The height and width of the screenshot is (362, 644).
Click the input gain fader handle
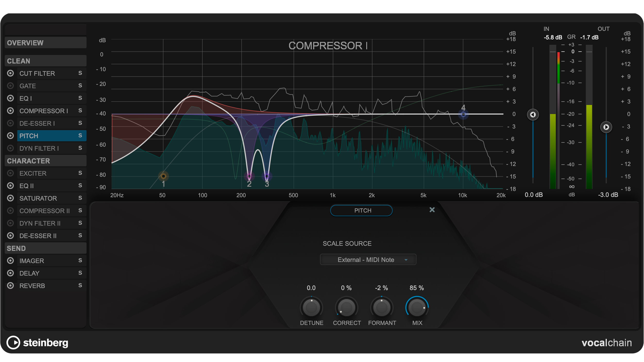[533, 115]
